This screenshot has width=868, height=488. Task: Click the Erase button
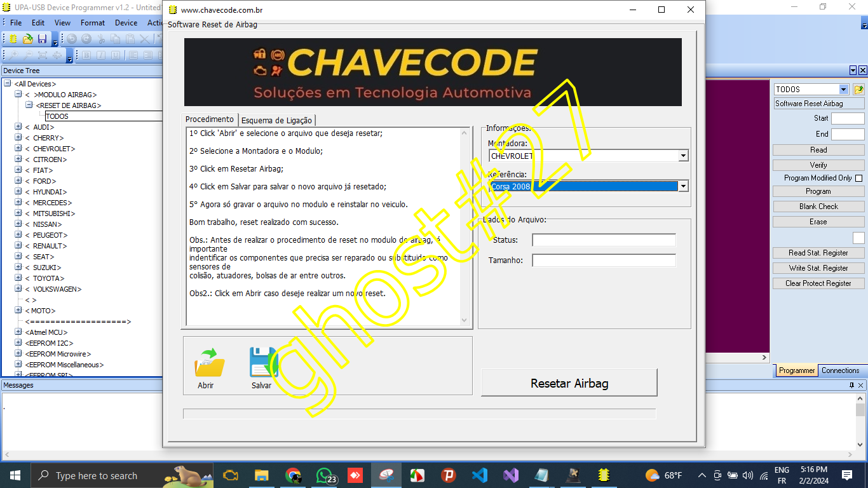(818, 222)
